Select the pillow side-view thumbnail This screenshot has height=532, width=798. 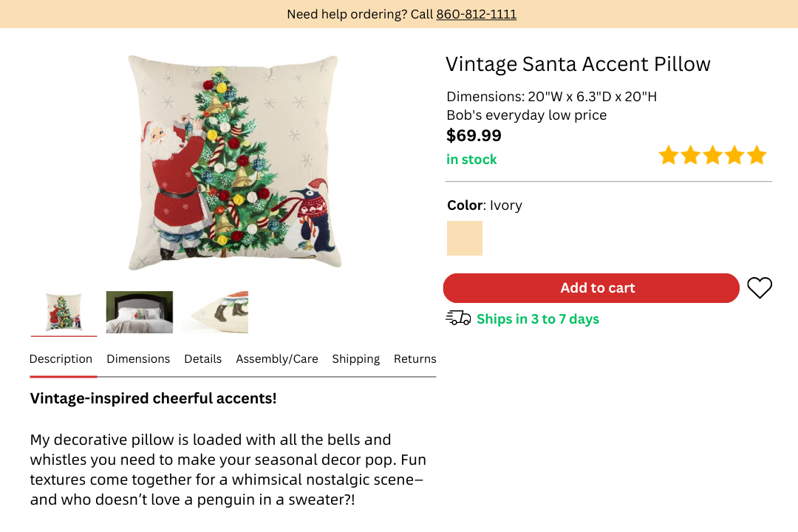pos(215,312)
